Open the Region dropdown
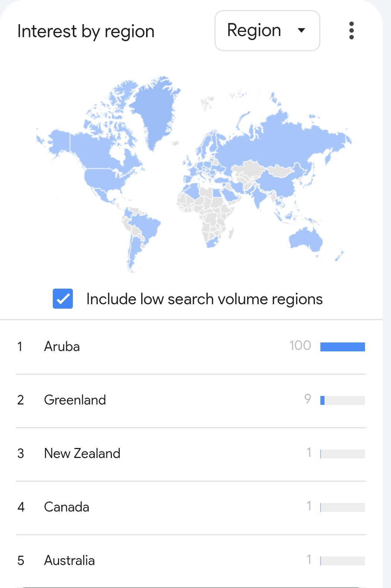This screenshot has height=588, width=391. point(267,30)
